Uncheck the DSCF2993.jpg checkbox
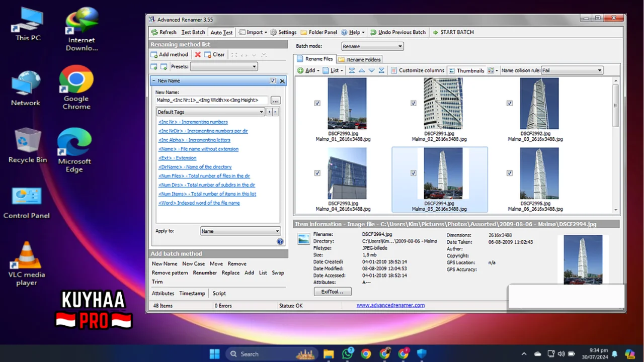 click(317, 173)
